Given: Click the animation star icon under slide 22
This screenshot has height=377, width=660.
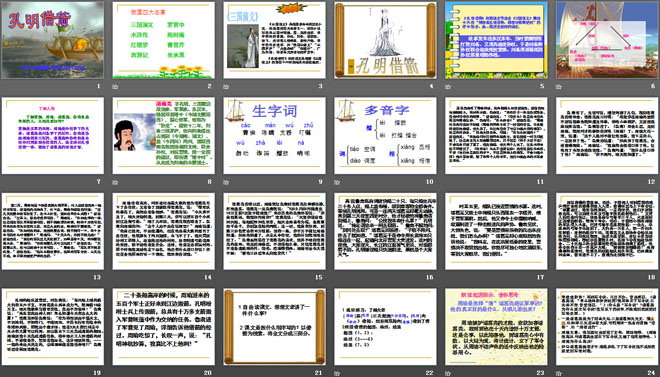Looking at the screenshot, I should (x=337, y=373).
